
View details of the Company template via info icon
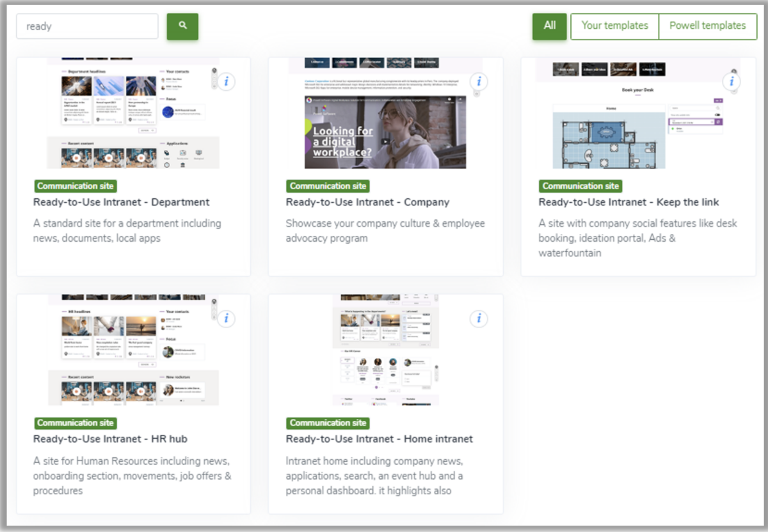tap(479, 82)
